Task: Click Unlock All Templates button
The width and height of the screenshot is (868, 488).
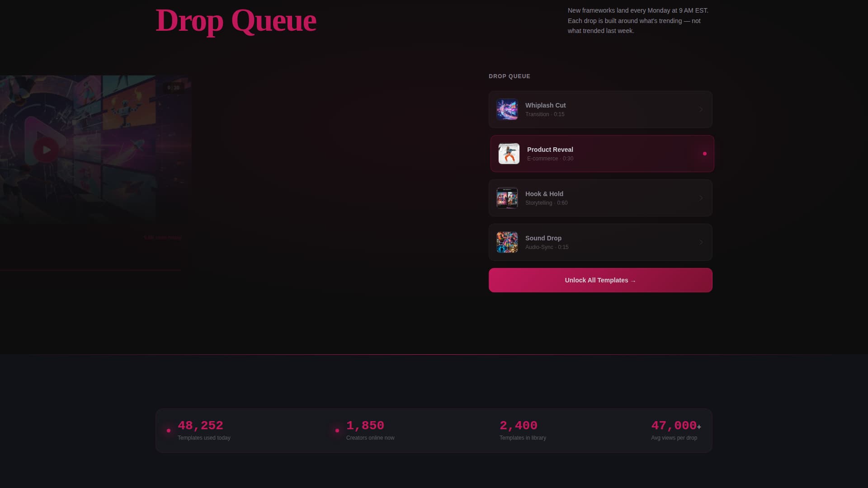Action: point(600,280)
